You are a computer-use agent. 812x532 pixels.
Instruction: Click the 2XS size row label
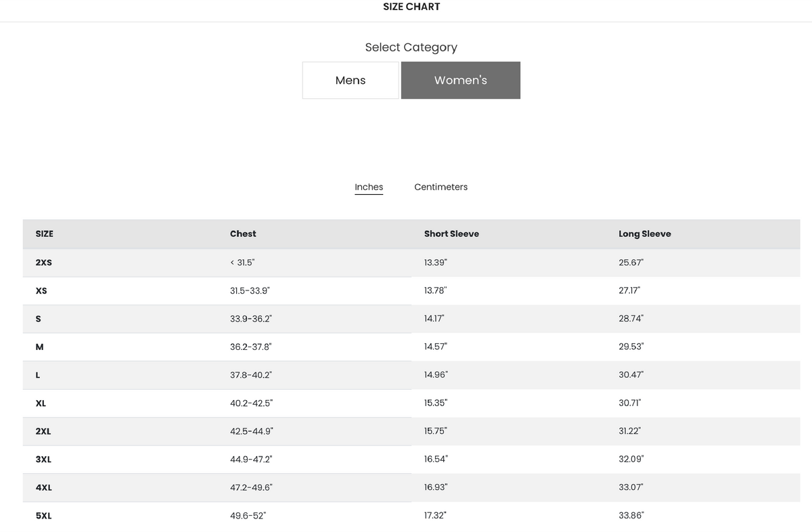pyautogui.click(x=43, y=262)
